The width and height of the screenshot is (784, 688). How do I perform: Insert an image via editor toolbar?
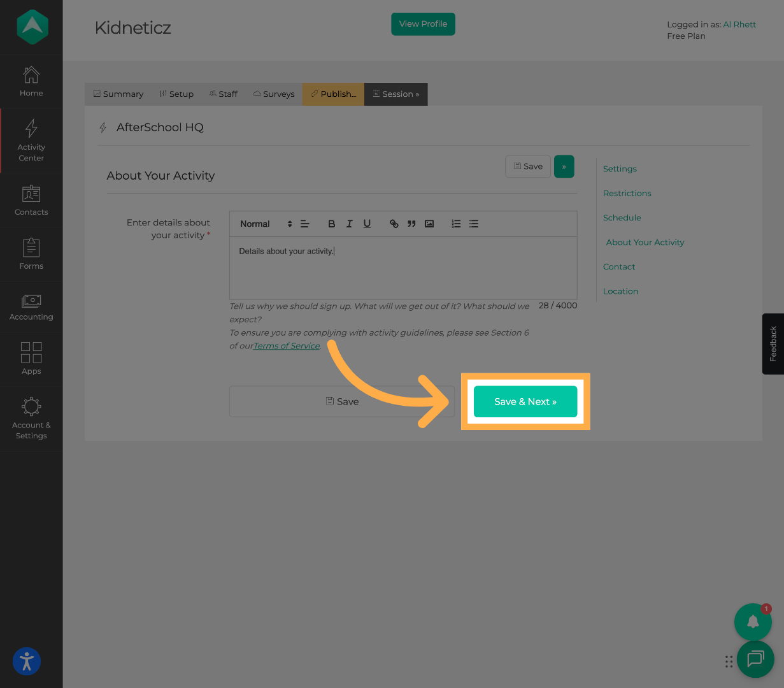pyautogui.click(x=429, y=224)
